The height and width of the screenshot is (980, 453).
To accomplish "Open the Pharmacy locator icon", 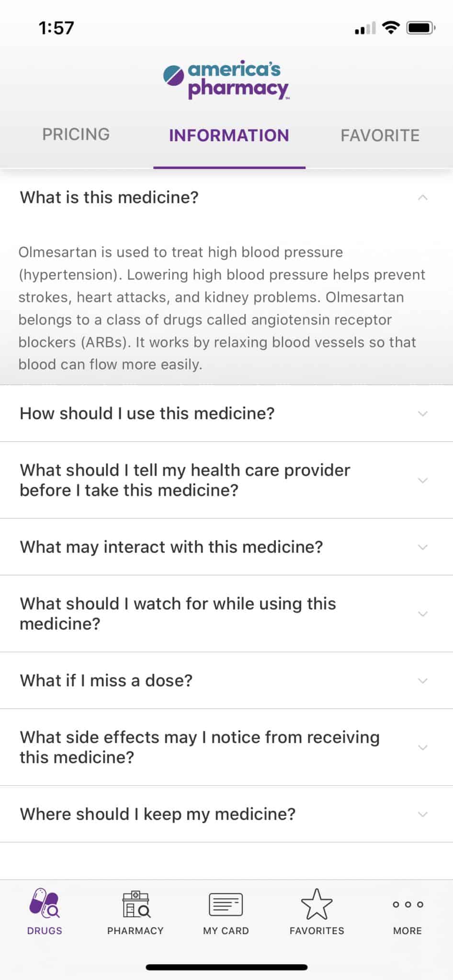I will (136, 904).
